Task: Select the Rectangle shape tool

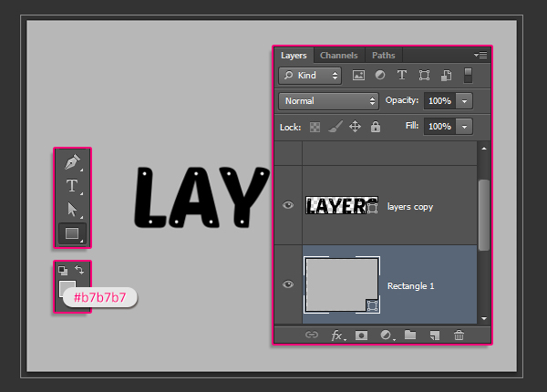Action: pyautogui.click(x=72, y=233)
